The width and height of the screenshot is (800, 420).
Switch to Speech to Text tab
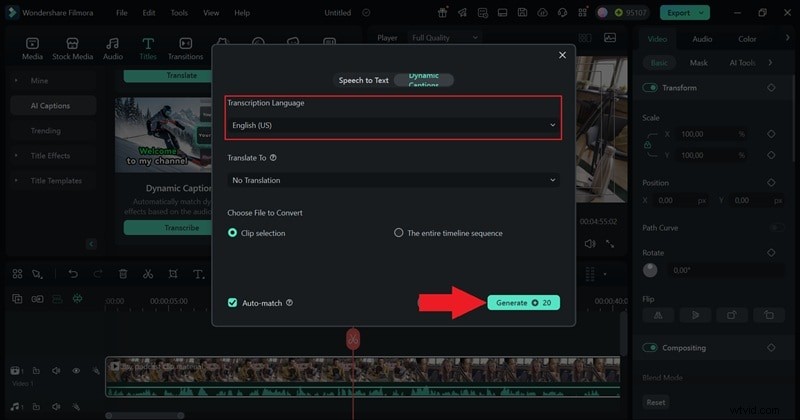click(x=363, y=80)
